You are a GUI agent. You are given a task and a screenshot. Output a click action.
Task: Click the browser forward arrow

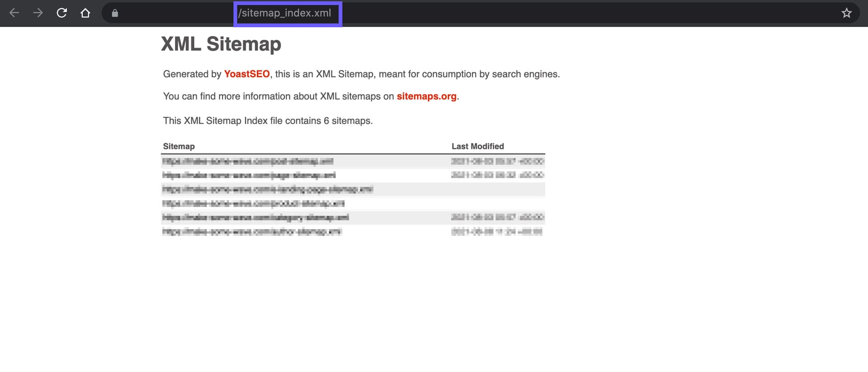tap(38, 13)
